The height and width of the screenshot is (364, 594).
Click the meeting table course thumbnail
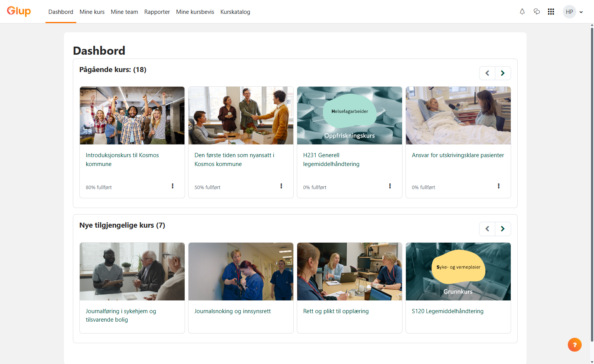pos(350,272)
